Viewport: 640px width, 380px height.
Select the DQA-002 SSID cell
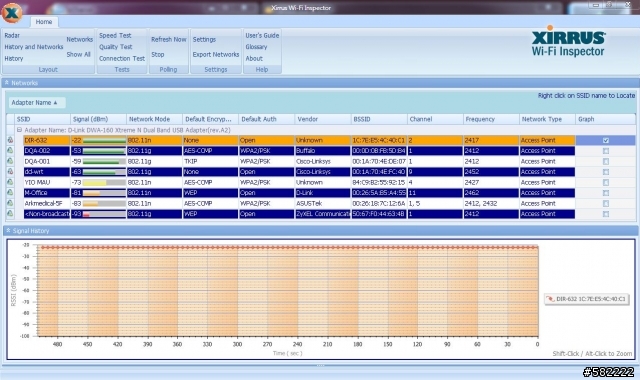47,151
